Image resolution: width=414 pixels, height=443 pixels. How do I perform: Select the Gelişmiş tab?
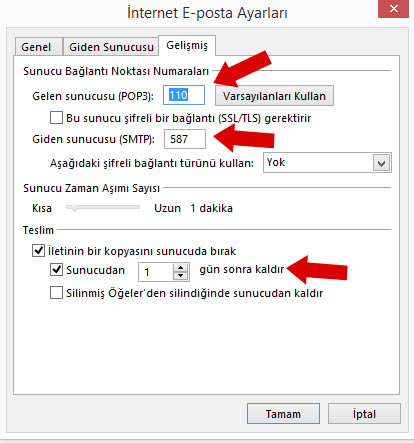187,45
